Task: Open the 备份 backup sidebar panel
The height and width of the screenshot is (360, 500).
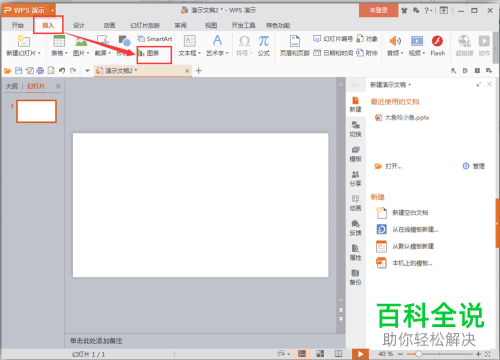Action: point(355,277)
